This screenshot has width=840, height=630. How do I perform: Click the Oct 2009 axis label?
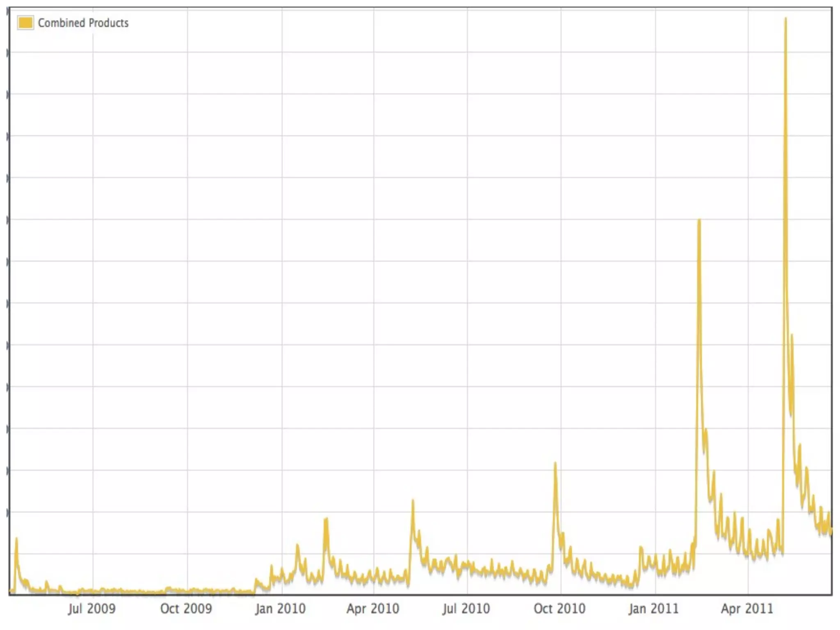tap(186, 609)
